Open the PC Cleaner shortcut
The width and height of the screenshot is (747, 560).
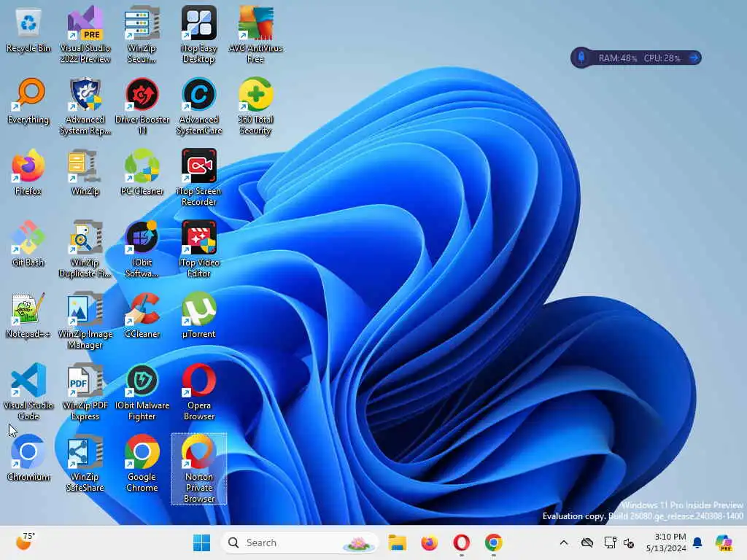point(142,172)
